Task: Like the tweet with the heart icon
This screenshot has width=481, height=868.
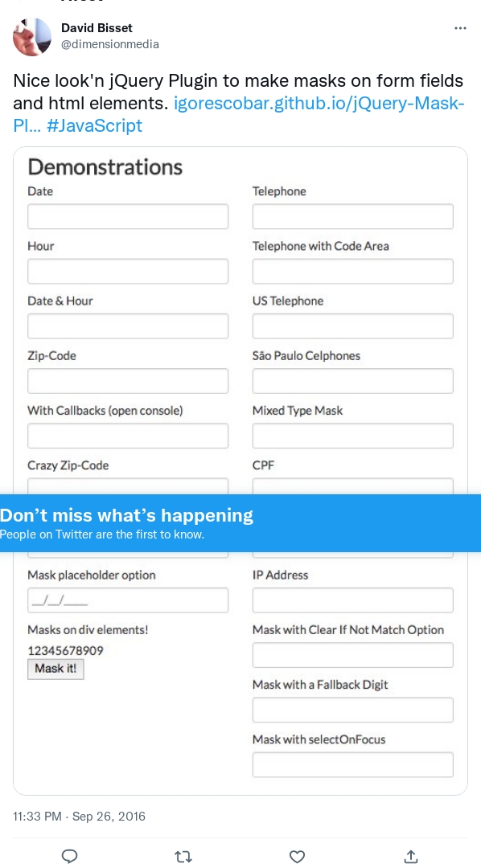Action: coord(298,857)
